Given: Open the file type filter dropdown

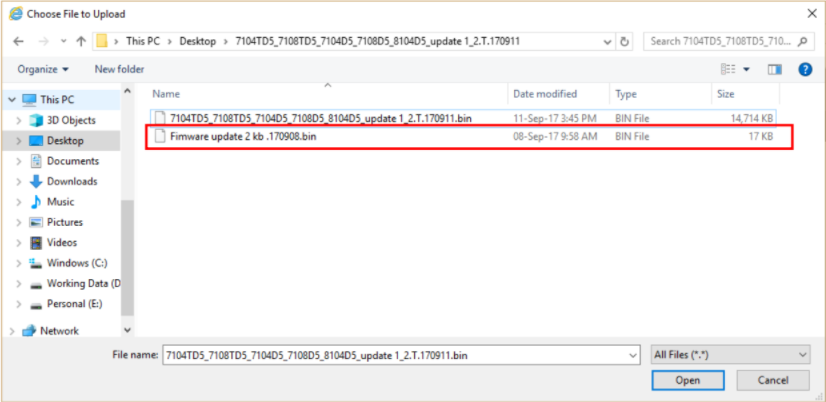Looking at the screenshot, I should [729, 355].
